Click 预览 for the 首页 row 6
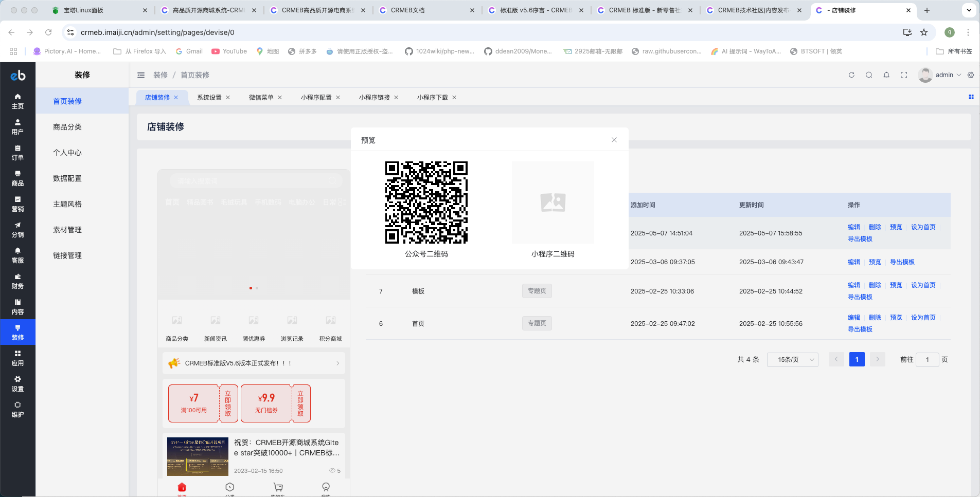 tap(896, 318)
